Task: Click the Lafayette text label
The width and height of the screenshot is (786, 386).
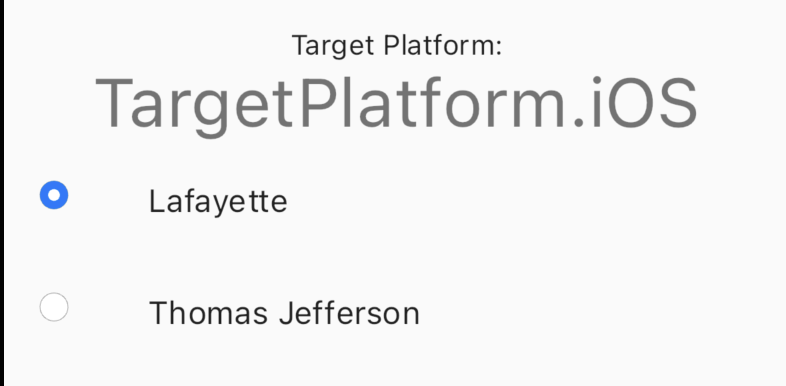Action: (218, 202)
